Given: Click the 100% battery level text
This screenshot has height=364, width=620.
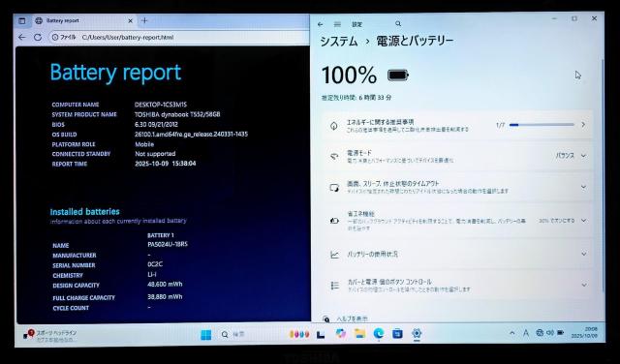Looking at the screenshot, I should (x=349, y=75).
